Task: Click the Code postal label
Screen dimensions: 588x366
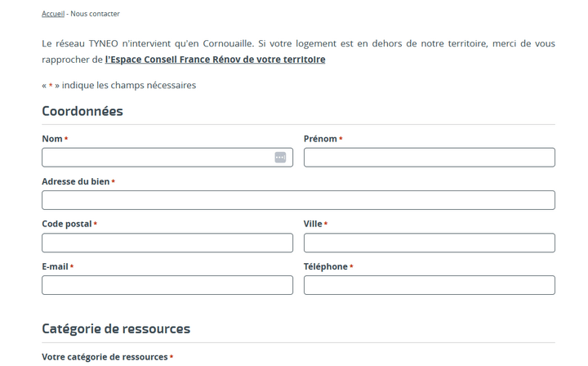Action: 67,224
